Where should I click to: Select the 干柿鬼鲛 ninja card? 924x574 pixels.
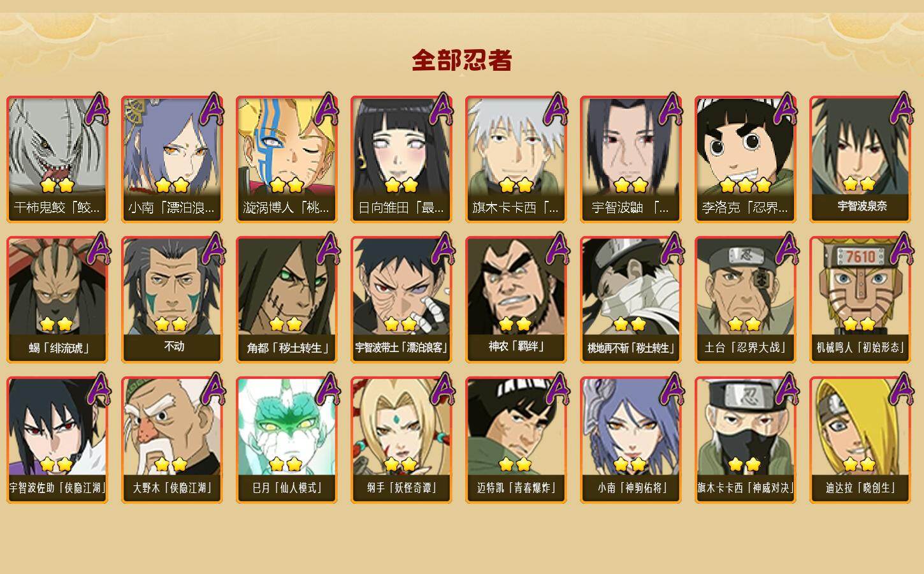point(57,159)
